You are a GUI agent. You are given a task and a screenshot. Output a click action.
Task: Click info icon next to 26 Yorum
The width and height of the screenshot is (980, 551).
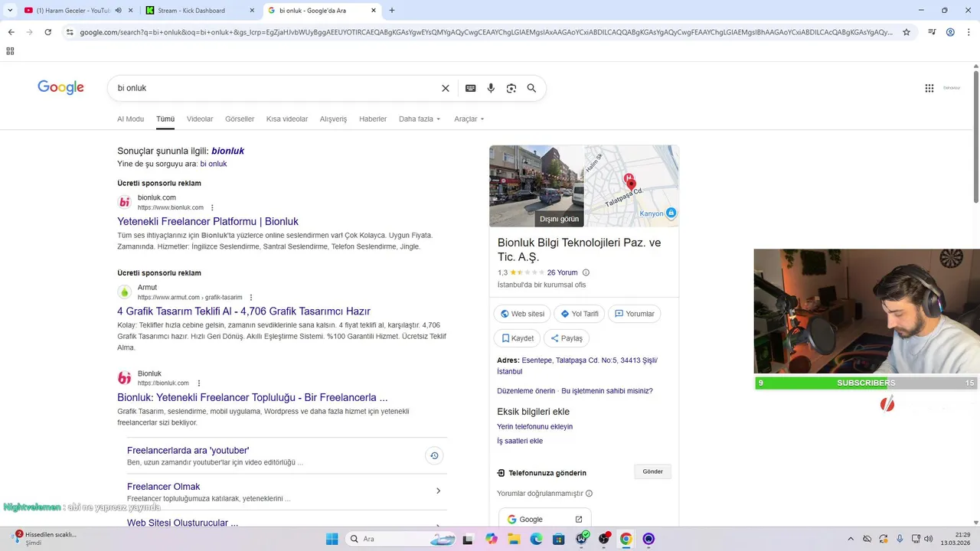(586, 272)
